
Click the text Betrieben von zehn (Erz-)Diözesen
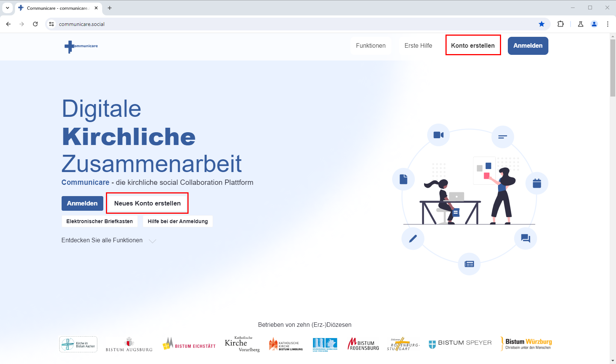(x=305, y=325)
